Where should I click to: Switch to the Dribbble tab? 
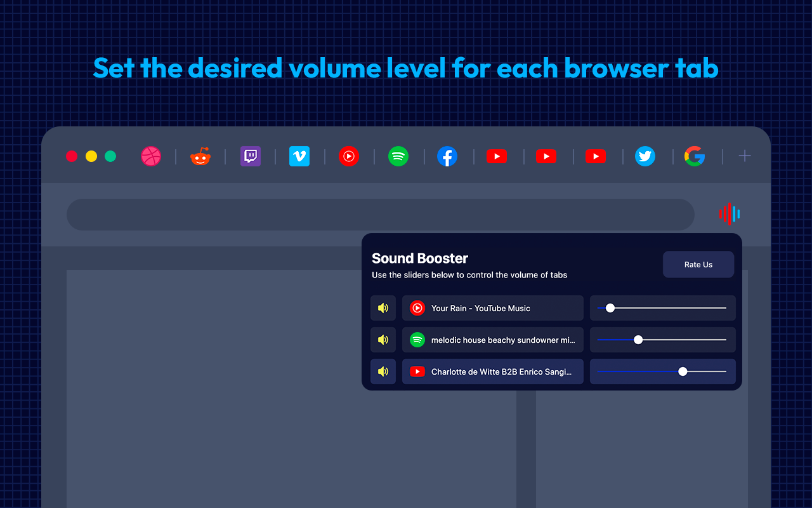coord(151,156)
